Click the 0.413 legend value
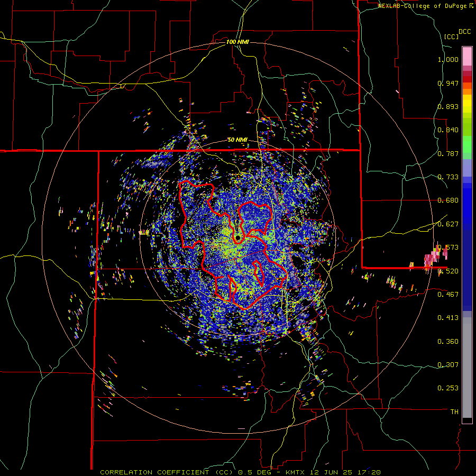 [x=448, y=318]
